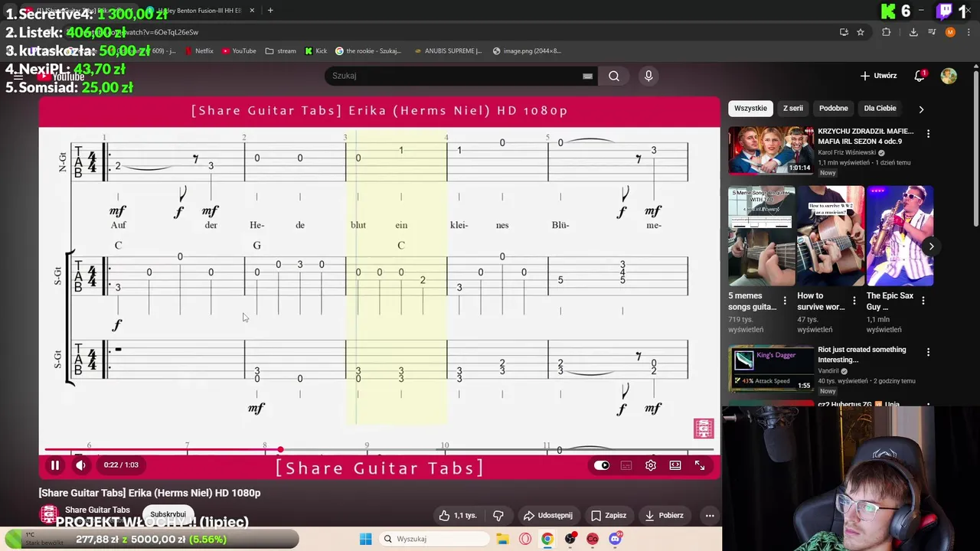Open options menu for the KRZYCHU ZDRADZIŁ video
The image size is (980, 551).
click(x=928, y=133)
